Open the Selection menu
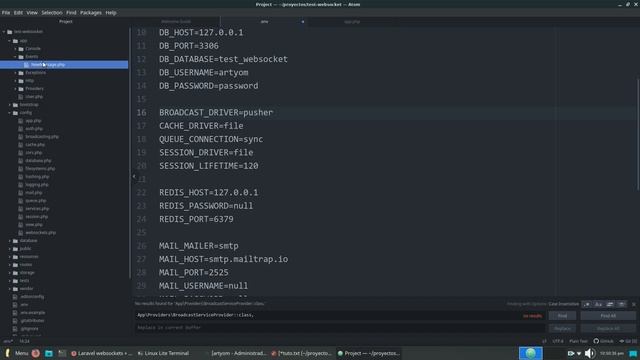Screen dimensions: 640x360 tap(52, 13)
